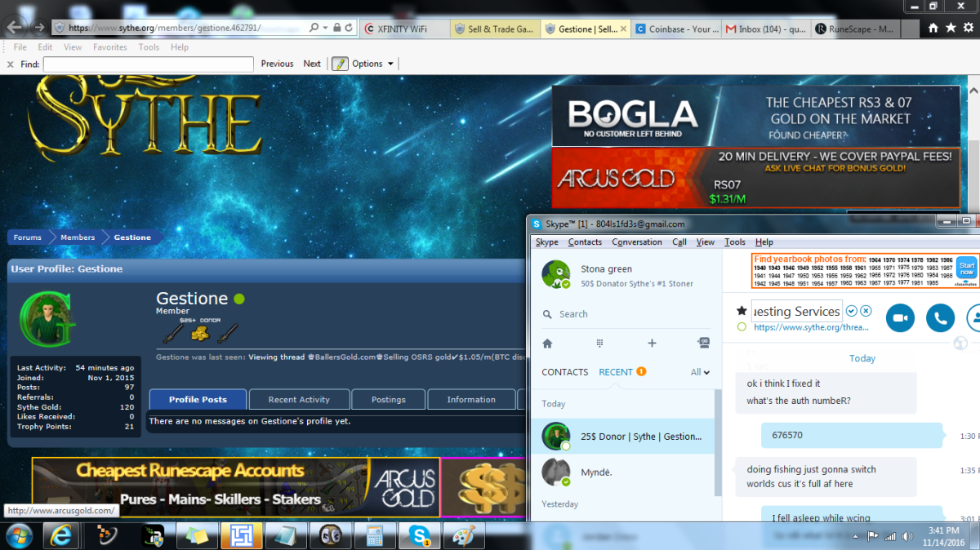
Task: Click the refresh icon in address bar
Action: [x=349, y=28]
